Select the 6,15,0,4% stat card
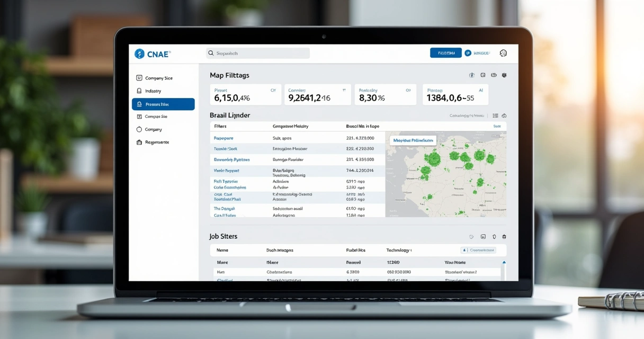Image resolution: width=644 pixels, height=339 pixels. pos(245,95)
